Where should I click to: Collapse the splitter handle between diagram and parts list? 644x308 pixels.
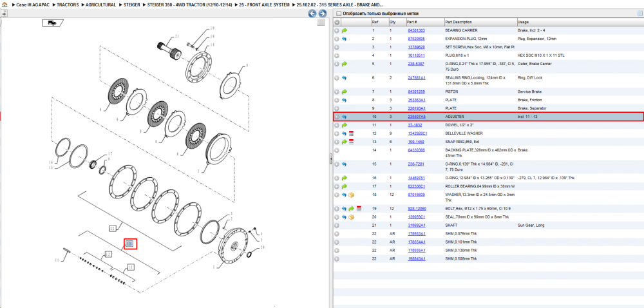(330, 159)
